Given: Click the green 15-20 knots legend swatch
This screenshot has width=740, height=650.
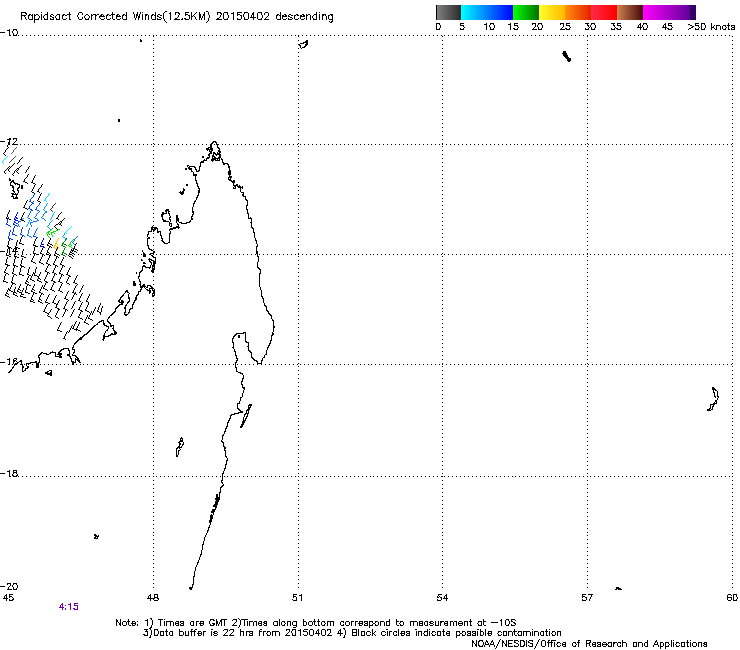Looking at the screenshot, I should 526,12.
